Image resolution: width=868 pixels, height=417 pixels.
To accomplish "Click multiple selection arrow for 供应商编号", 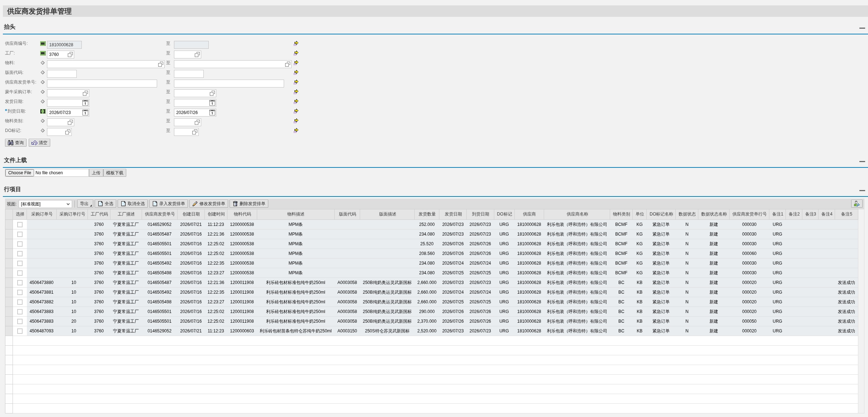I will point(296,43).
